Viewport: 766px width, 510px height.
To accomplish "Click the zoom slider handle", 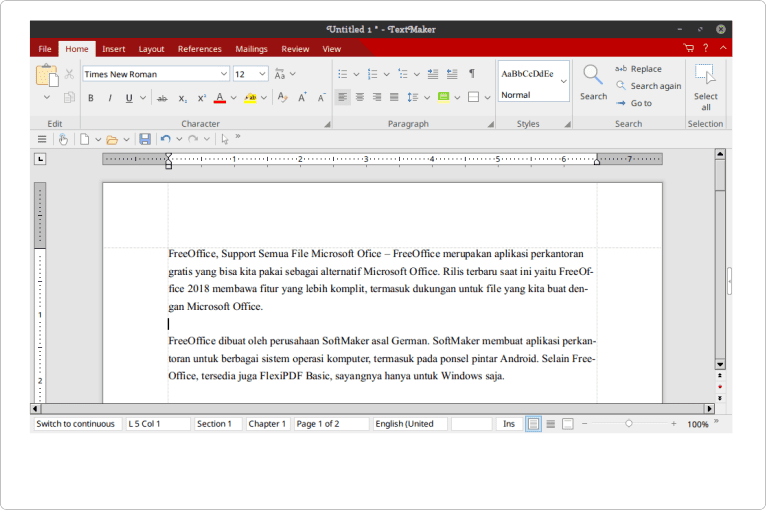I will point(629,424).
